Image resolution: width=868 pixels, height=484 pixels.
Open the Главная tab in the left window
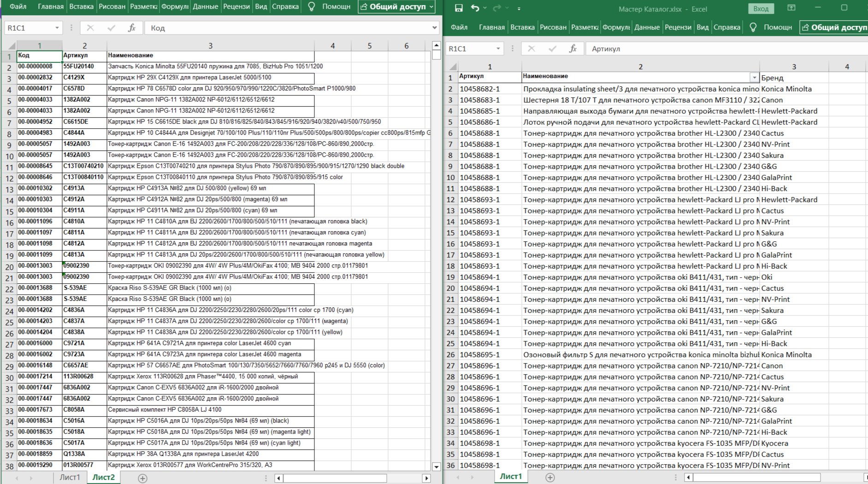50,6
